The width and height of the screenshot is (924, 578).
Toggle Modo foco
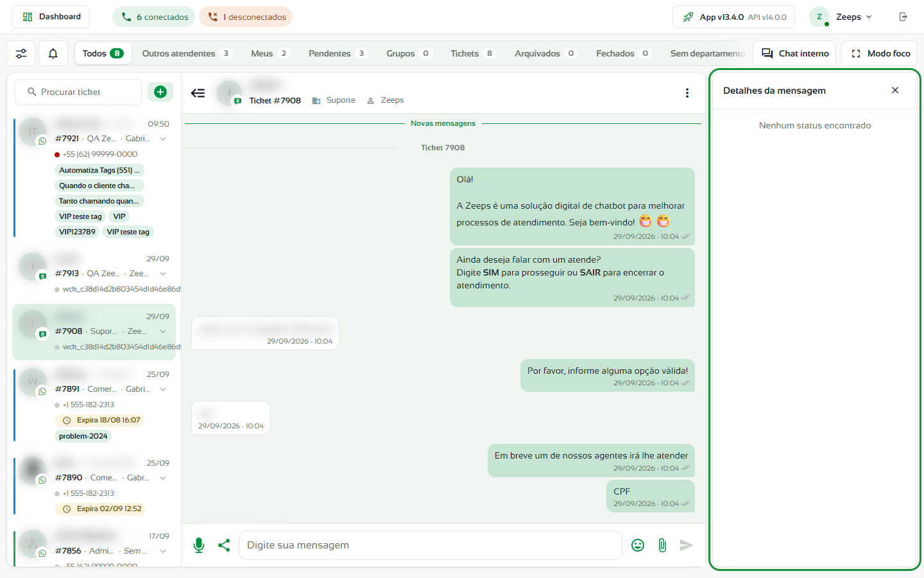(x=880, y=53)
